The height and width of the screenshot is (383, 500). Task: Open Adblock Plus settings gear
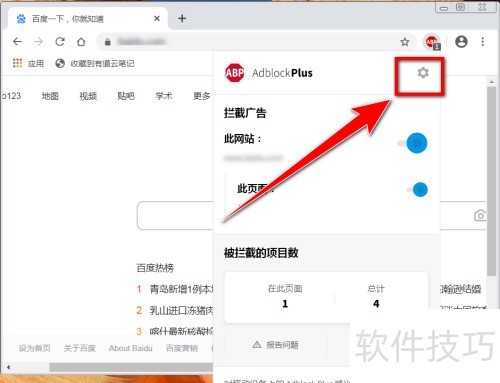(423, 72)
